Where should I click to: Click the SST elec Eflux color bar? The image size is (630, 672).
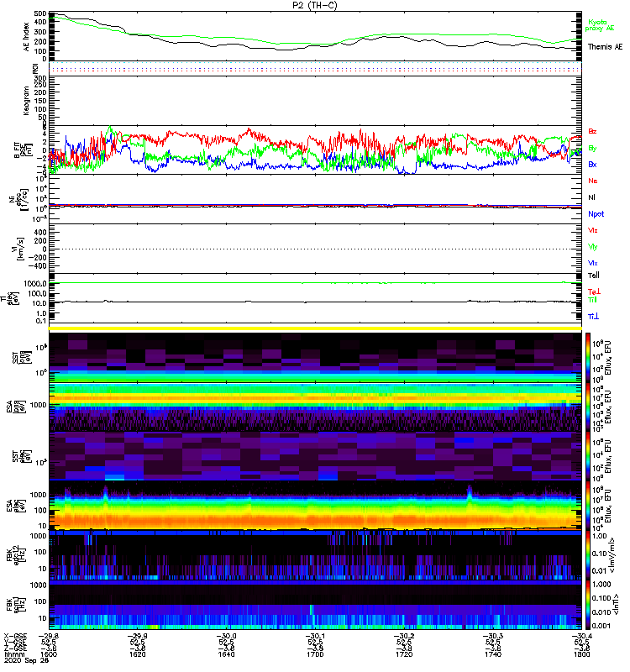click(x=588, y=456)
